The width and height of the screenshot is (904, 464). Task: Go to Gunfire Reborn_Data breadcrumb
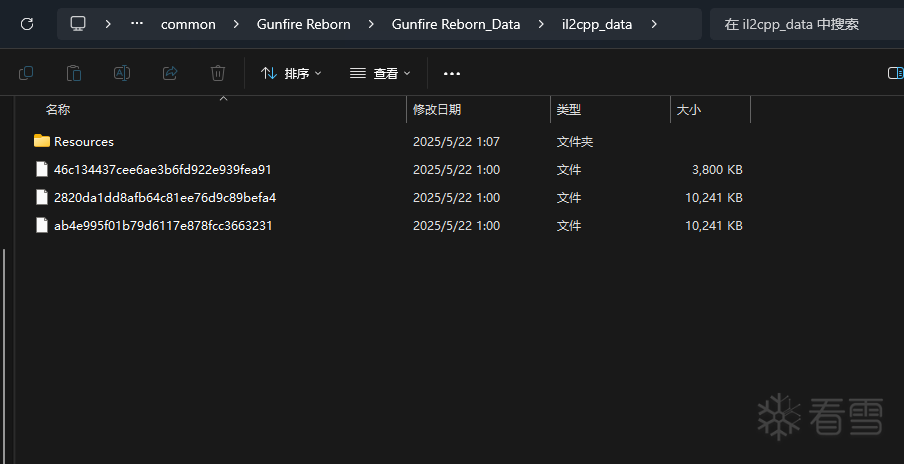coord(456,24)
